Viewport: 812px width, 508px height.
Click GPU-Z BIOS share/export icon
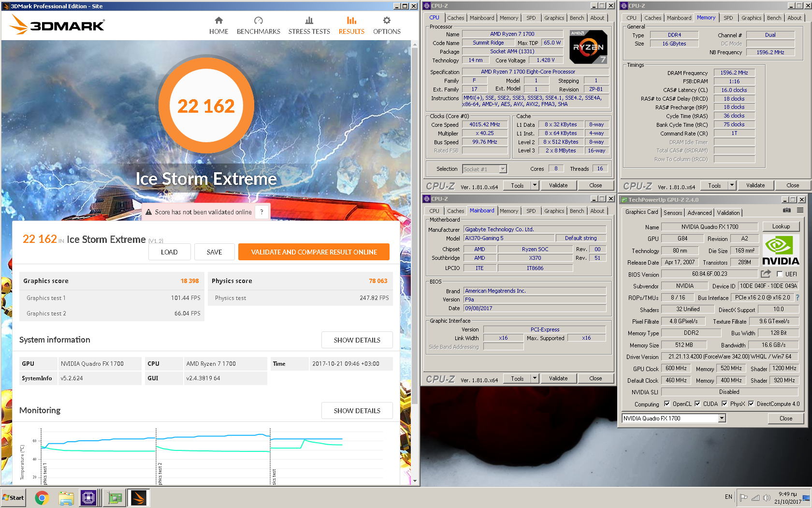pyautogui.click(x=766, y=273)
